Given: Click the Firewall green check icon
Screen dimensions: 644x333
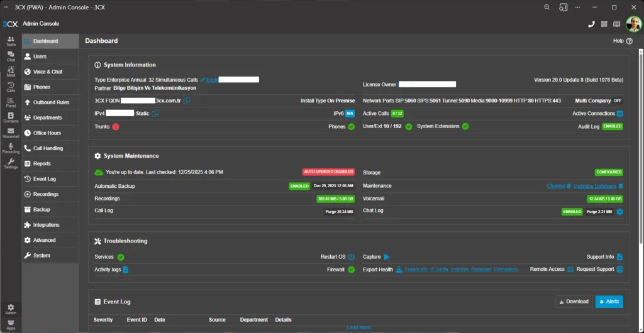Looking at the screenshot, I should pyautogui.click(x=351, y=270).
